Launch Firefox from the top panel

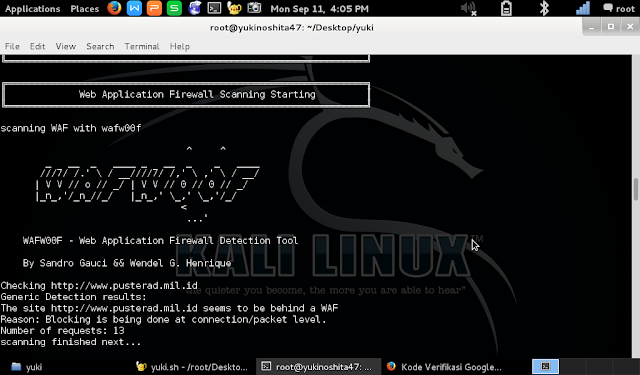pos(114,8)
